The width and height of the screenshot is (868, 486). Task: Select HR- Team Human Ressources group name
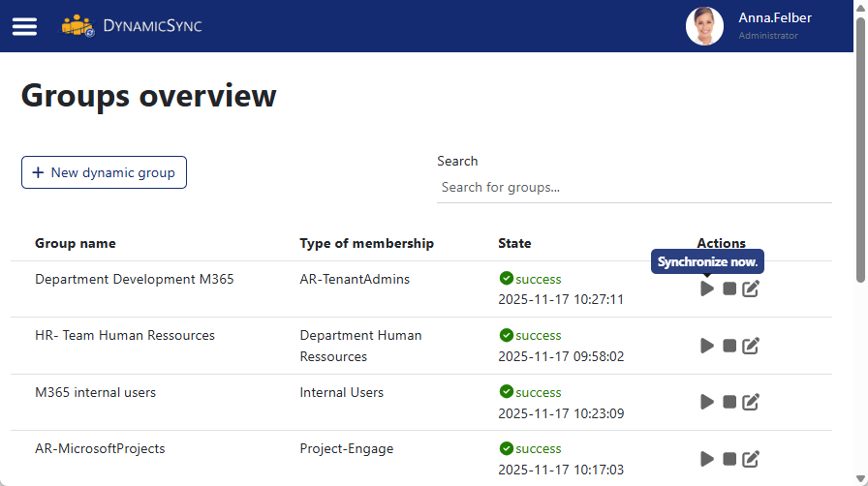pos(125,335)
